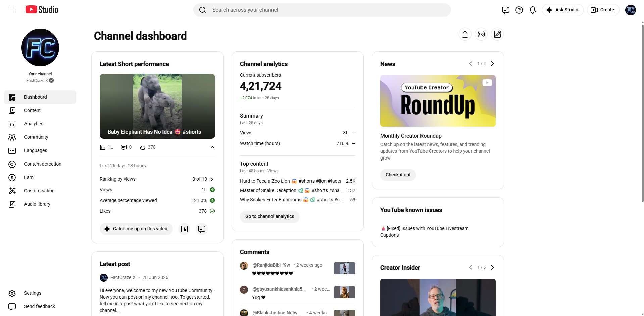Viewport: 644px width, 316px height.
Task: Open Community in the sidebar
Action: 40,137
